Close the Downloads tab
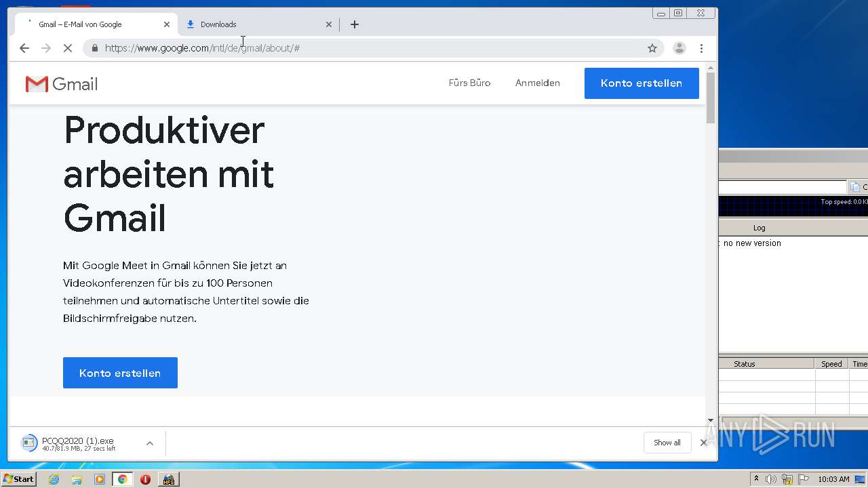The width and height of the screenshot is (868, 488). pos(329,24)
